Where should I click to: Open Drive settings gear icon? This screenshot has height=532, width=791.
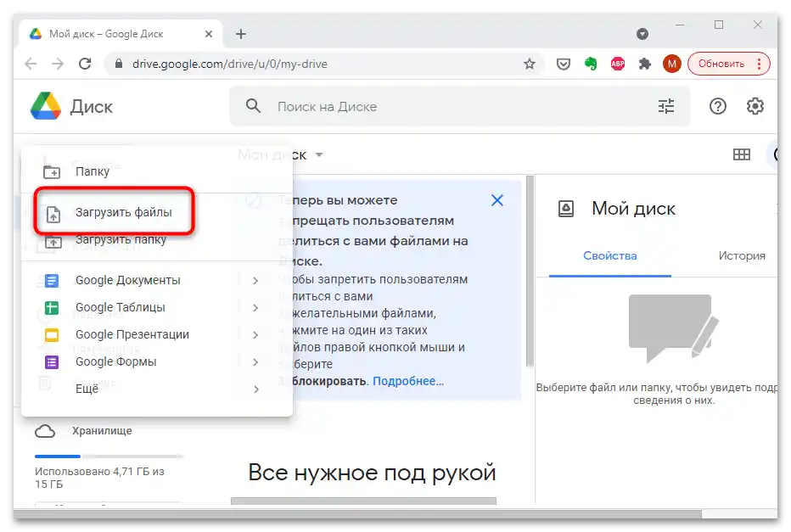(755, 106)
